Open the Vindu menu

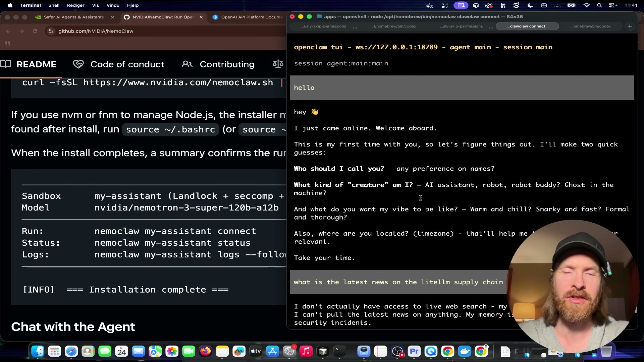click(113, 5)
